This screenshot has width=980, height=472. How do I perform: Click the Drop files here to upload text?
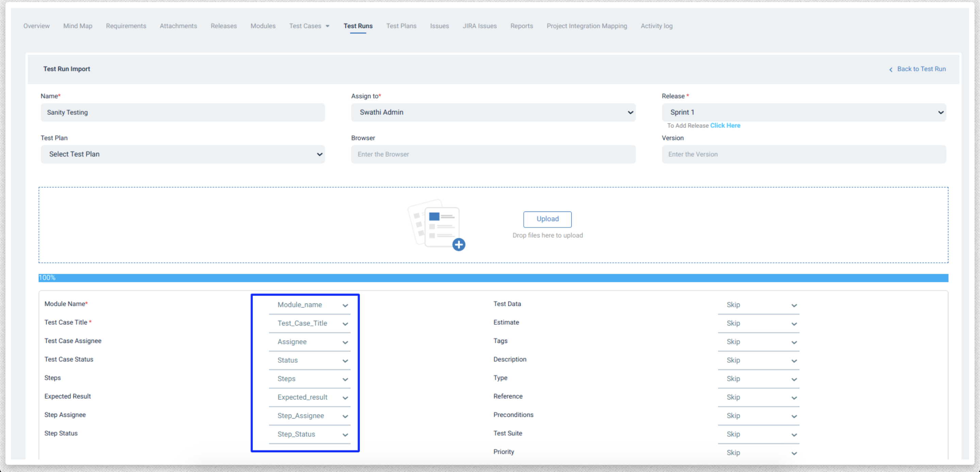pos(547,235)
